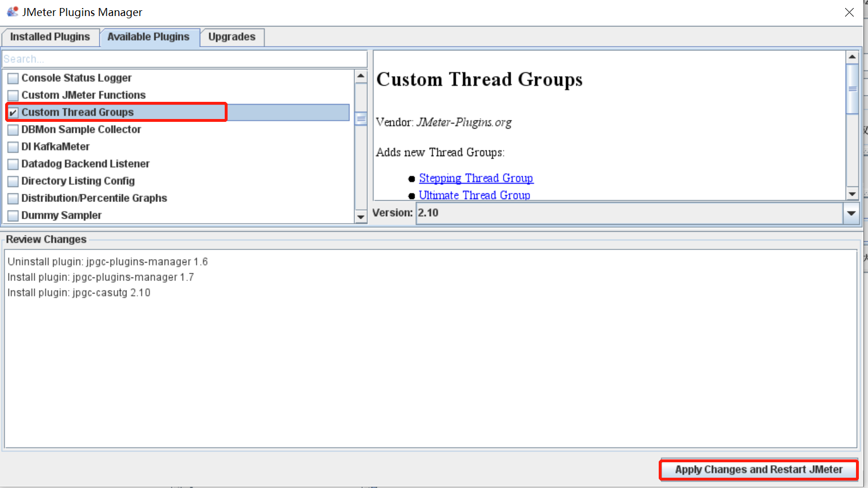The width and height of the screenshot is (868, 488).
Task: Focus the plugin Search field
Action: pyautogui.click(x=185, y=59)
